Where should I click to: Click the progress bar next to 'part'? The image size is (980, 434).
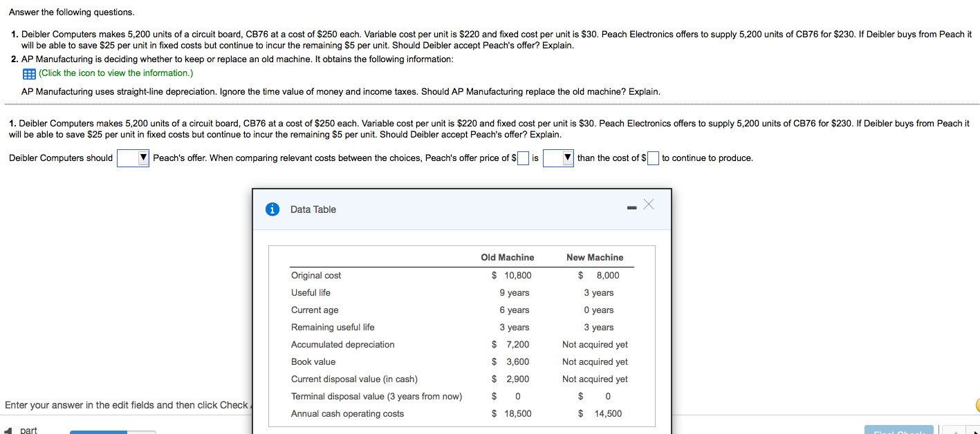coord(113,432)
